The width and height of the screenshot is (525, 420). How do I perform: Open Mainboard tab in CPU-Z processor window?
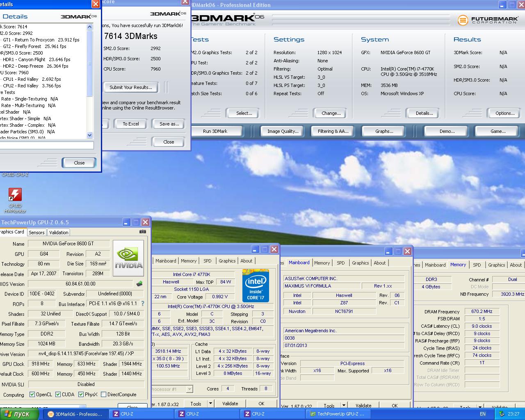tap(166, 261)
